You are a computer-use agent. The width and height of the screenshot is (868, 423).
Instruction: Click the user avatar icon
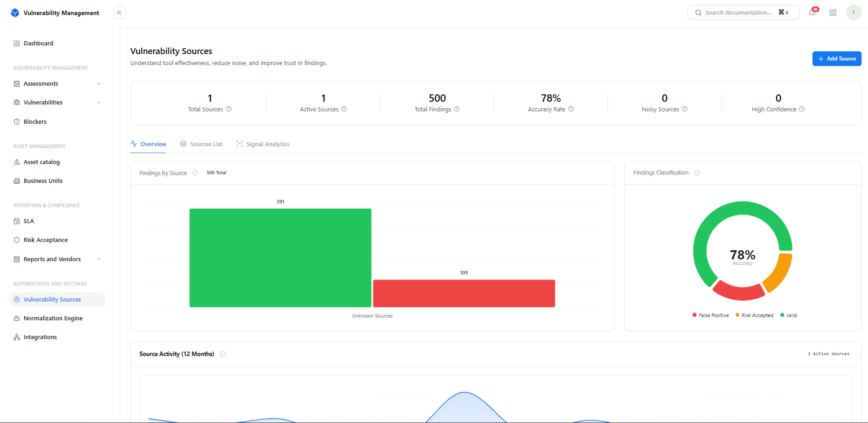pyautogui.click(x=853, y=12)
